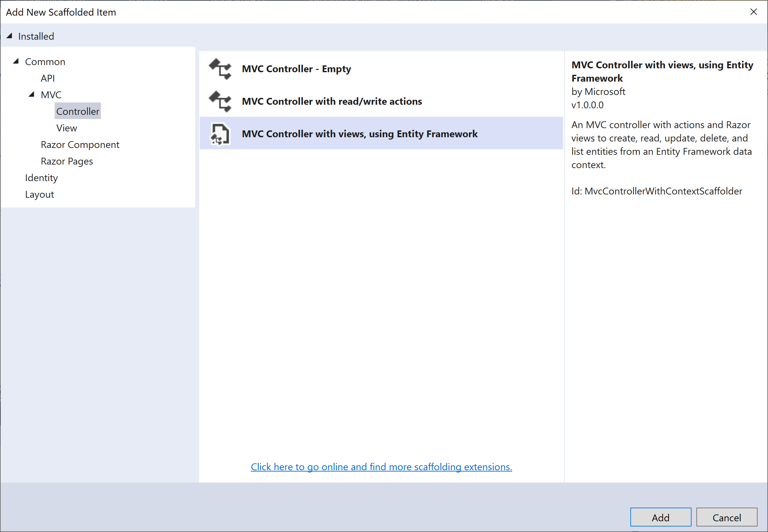
Task: Choose MVC Controller with read/write actions
Action: (332, 101)
